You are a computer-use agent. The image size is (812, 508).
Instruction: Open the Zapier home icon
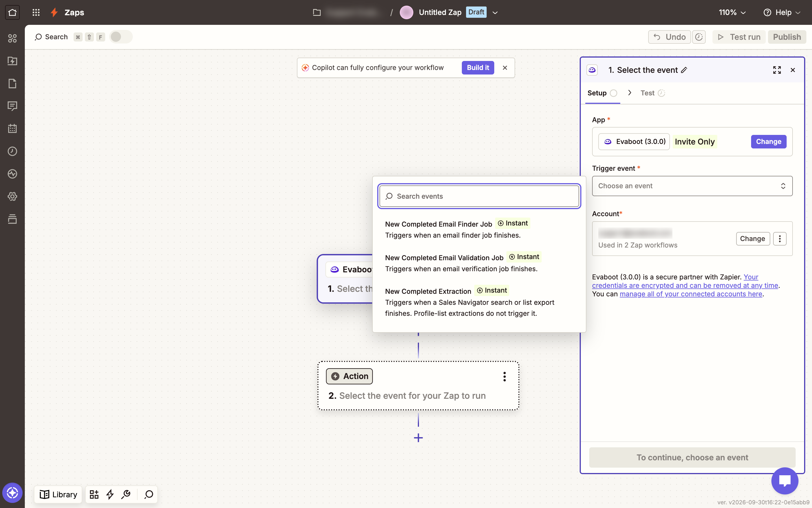pyautogui.click(x=12, y=12)
